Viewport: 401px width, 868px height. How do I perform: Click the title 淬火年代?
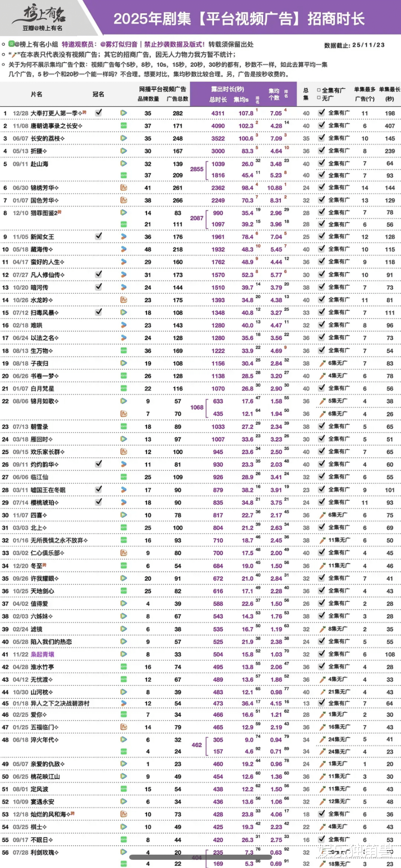click(x=45, y=739)
